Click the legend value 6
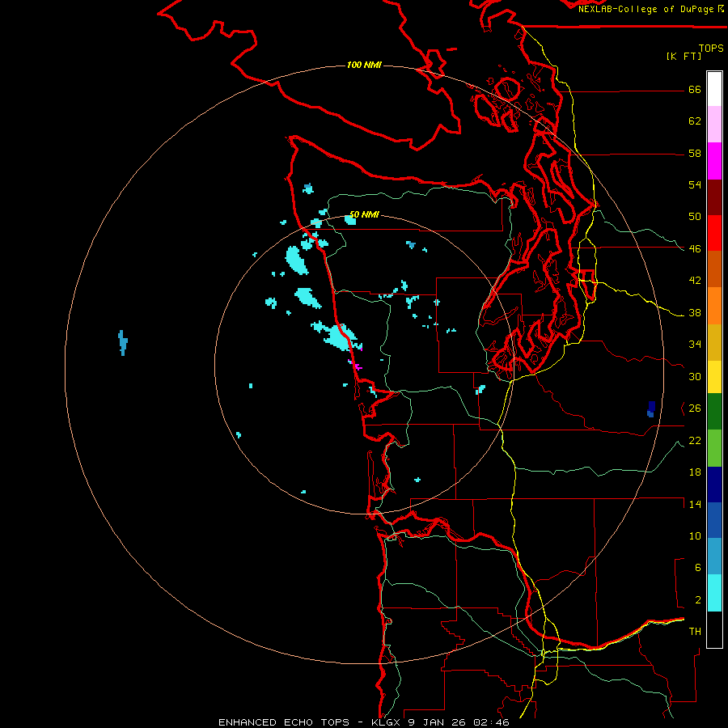 tap(698, 568)
